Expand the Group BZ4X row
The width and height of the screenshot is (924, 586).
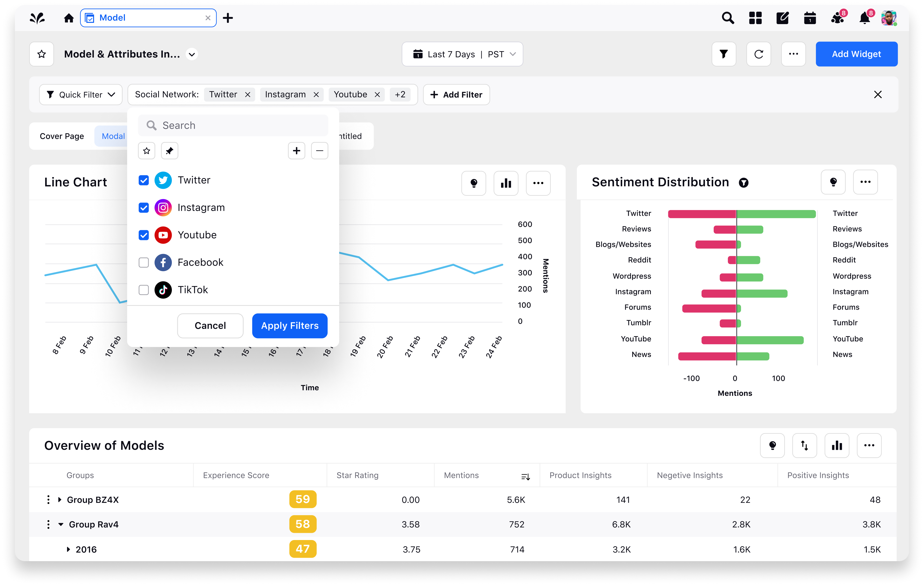coord(60,500)
